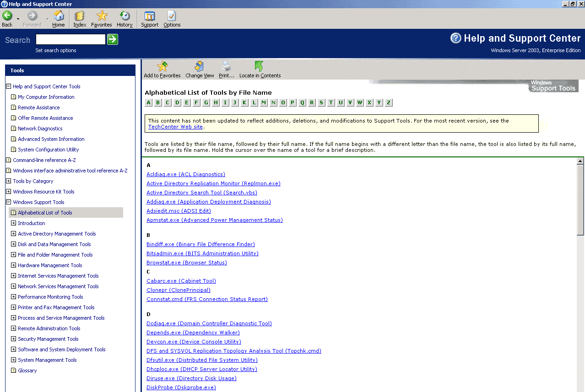The height and width of the screenshot is (392, 585).
Task: Open Devcon.exe (Device Console Utility) link
Action: coord(194,342)
